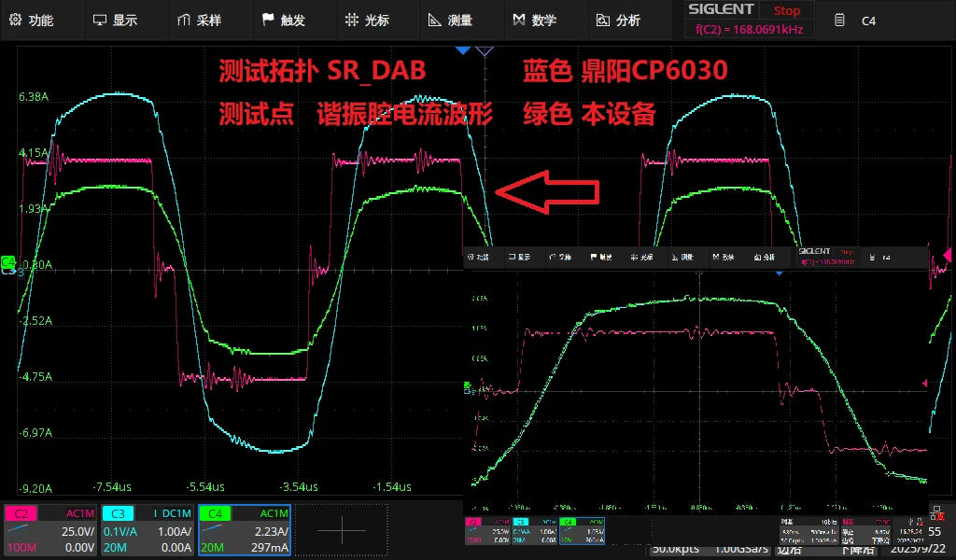Click the C3 offset value 0.00A
Image resolution: width=956 pixels, height=560 pixels.
coord(176,547)
